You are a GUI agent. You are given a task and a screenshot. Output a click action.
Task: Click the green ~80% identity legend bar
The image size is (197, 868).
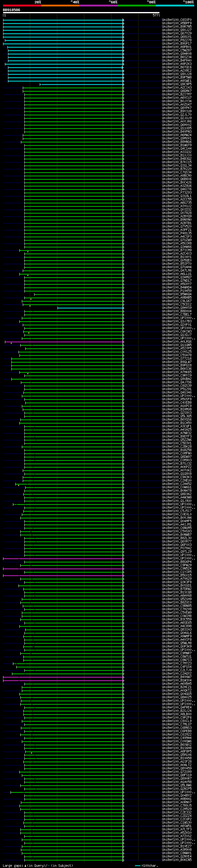(x=137, y=6)
